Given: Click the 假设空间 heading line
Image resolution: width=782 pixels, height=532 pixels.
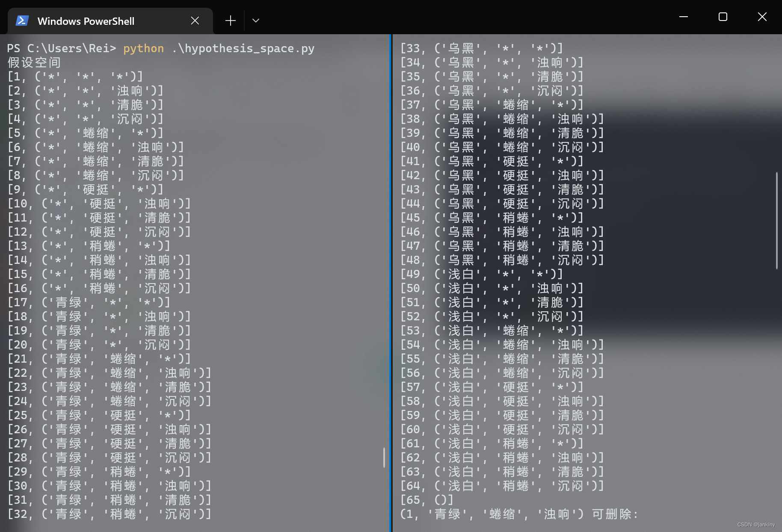Looking at the screenshot, I should [x=34, y=62].
